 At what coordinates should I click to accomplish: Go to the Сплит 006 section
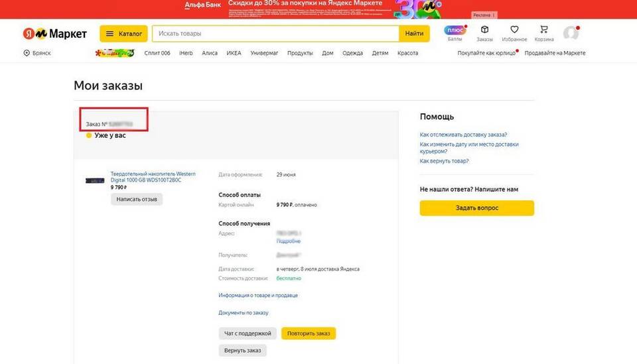157,53
